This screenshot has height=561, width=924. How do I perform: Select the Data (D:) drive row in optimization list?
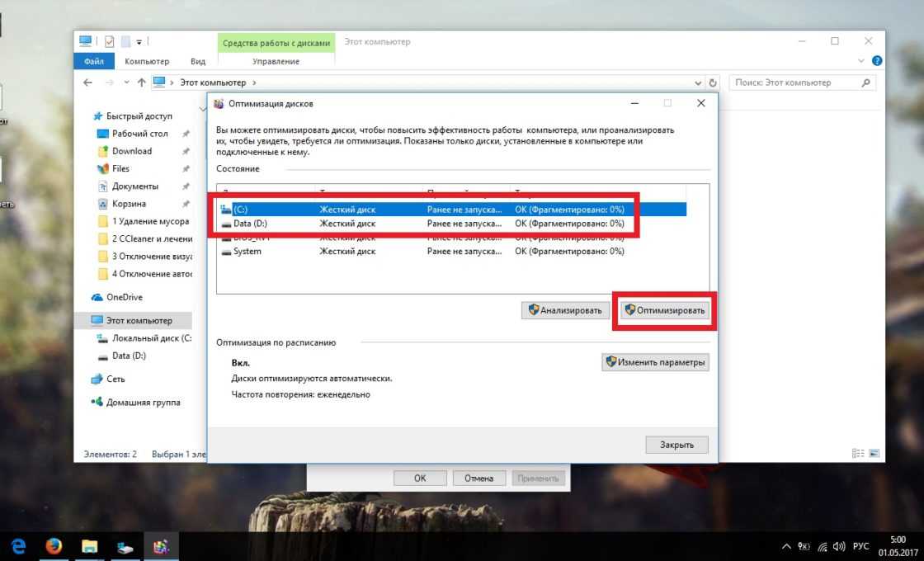(453, 224)
